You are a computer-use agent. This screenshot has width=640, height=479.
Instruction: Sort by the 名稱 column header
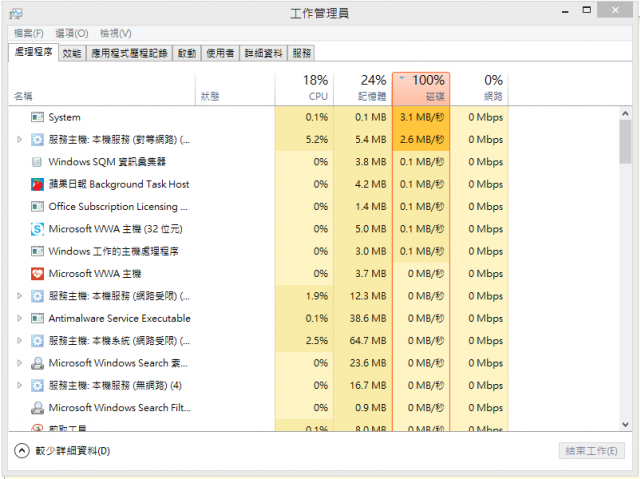(x=102, y=89)
